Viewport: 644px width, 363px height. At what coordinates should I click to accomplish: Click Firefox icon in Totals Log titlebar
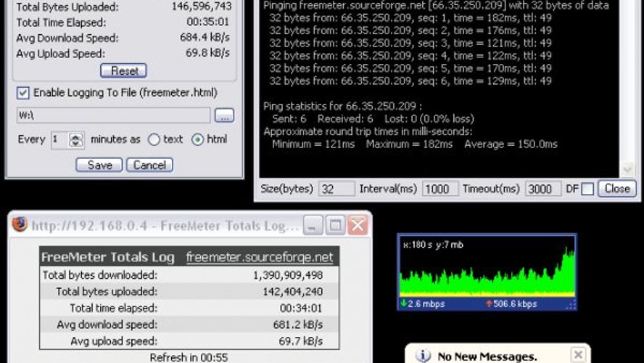point(20,225)
